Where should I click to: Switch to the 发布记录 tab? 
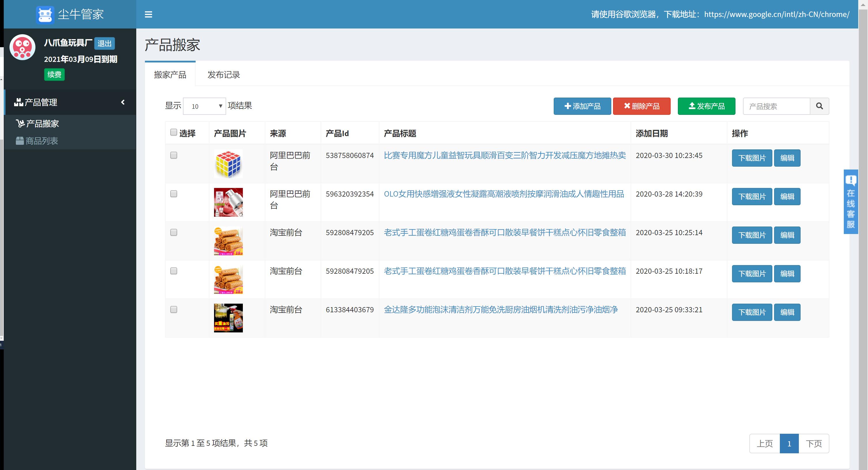pyautogui.click(x=224, y=75)
